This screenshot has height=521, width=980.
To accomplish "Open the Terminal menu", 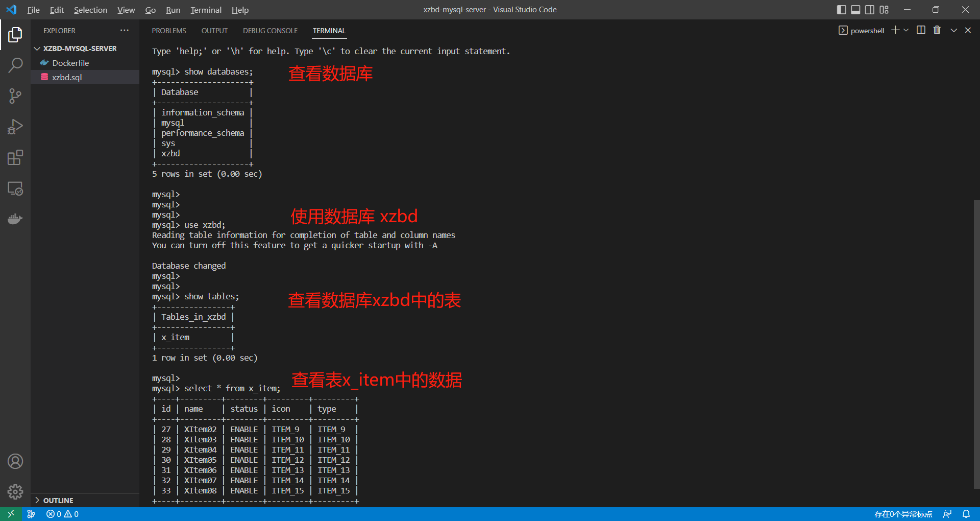I will tap(206, 10).
